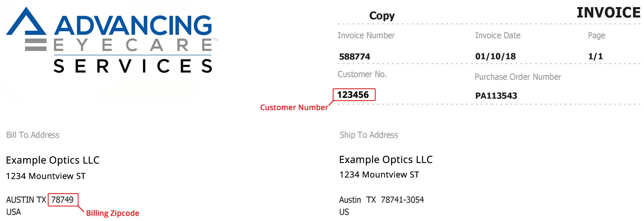The height and width of the screenshot is (221, 644).
Task: Select the boxed customer number 123456
Action: 353,95
